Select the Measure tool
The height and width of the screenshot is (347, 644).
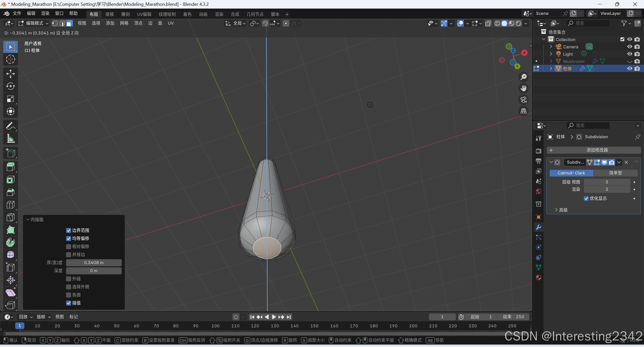pyautogui.click(x=10, y=138)
